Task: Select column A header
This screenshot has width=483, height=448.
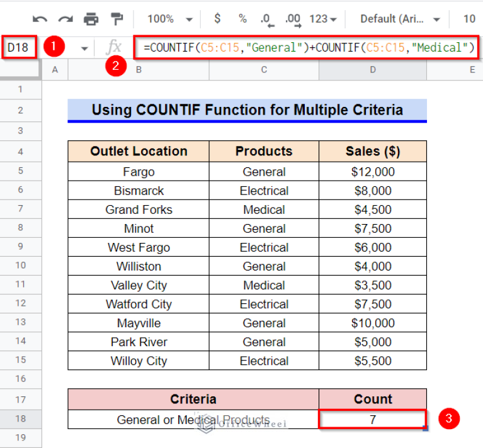Action: (55, 70)
